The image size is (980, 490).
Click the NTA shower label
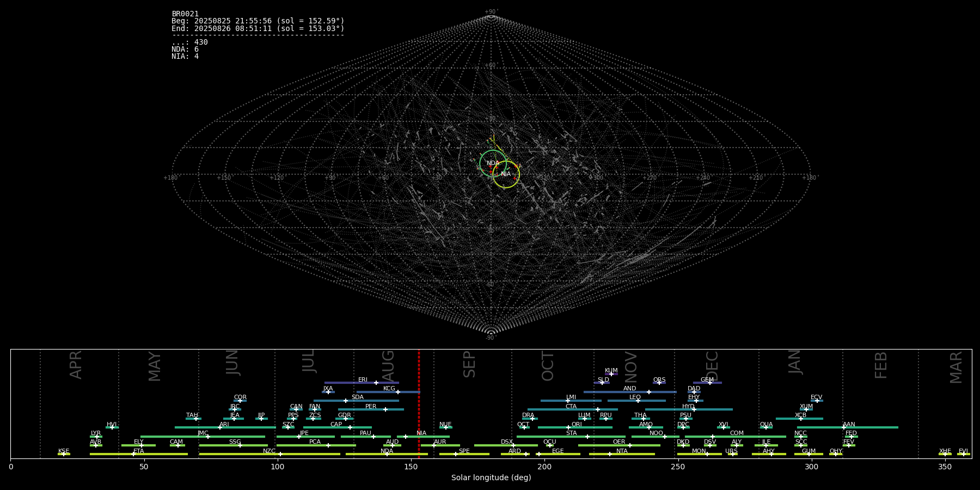tap(622, 451)
